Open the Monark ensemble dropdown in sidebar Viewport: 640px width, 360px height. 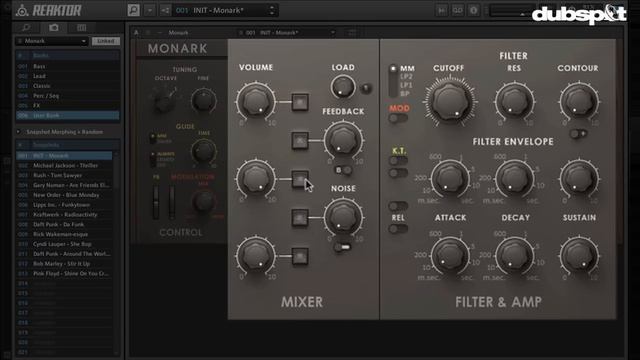tap(52, 41)
